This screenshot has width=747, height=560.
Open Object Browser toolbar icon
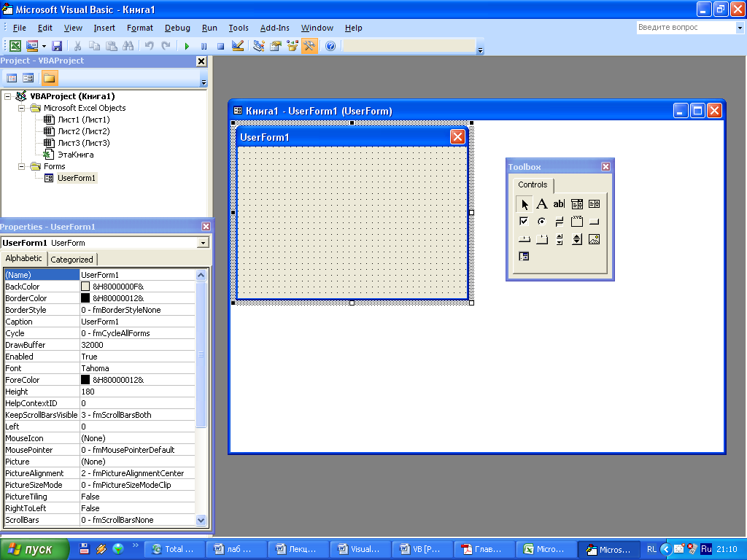point(293,46)
